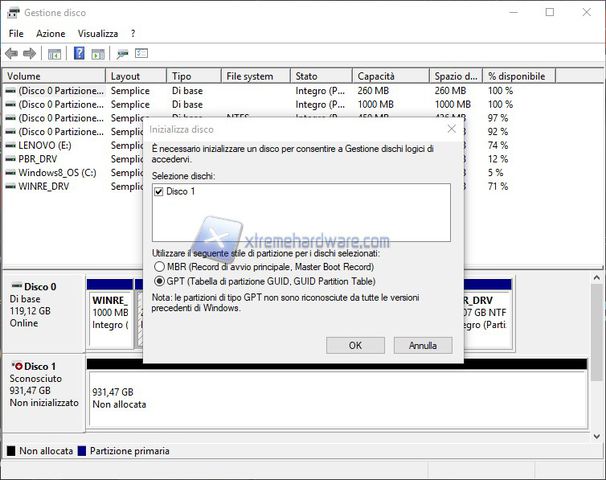Screen dimensions: 606x480
Task: Click the disk refresh toolbar icon
Action: coord(122,54)
